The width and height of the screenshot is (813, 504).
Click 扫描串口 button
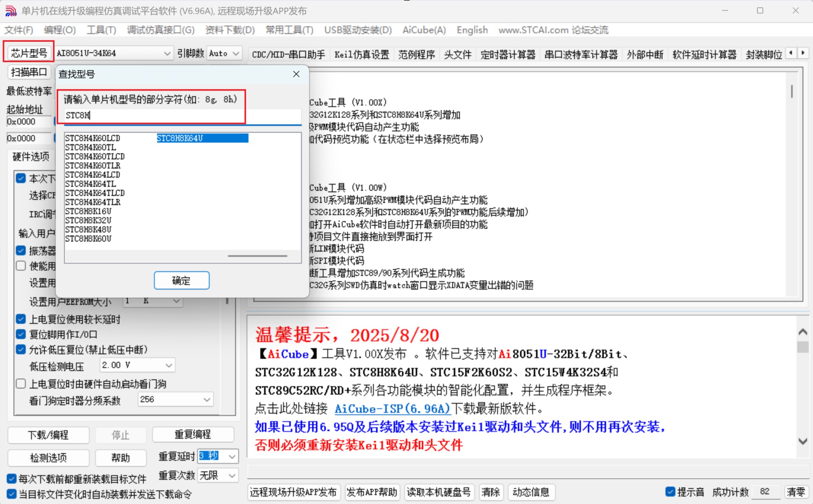pos(29,72)
